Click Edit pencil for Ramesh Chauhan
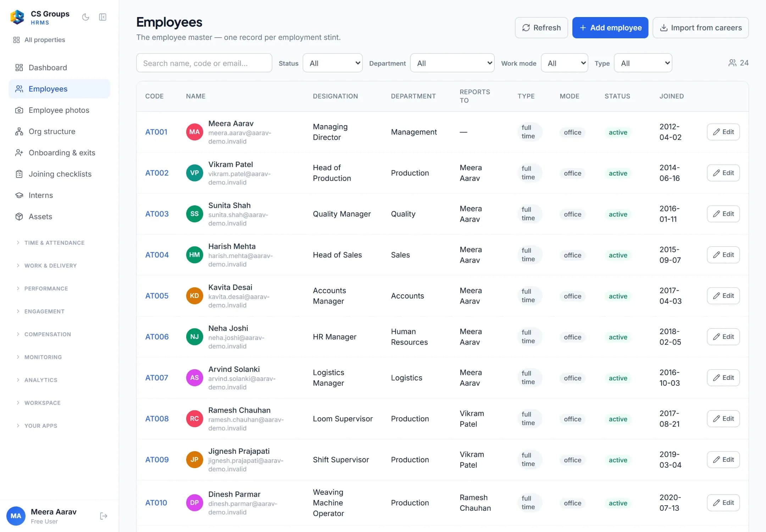 point(716,419)
